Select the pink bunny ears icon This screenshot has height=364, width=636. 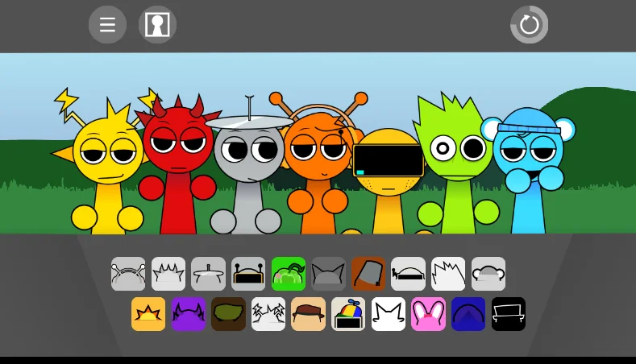(x=429, y=314)
